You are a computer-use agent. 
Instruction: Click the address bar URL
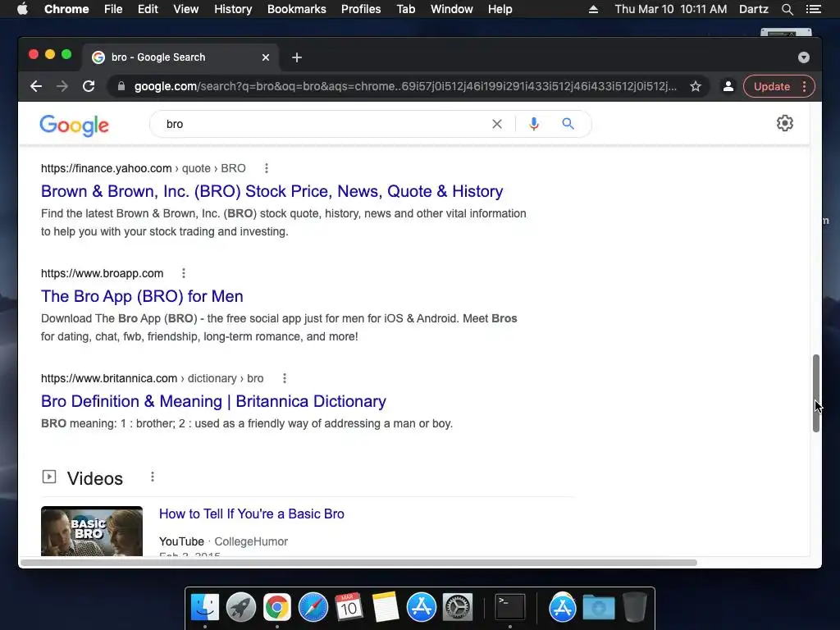point(405,86)
